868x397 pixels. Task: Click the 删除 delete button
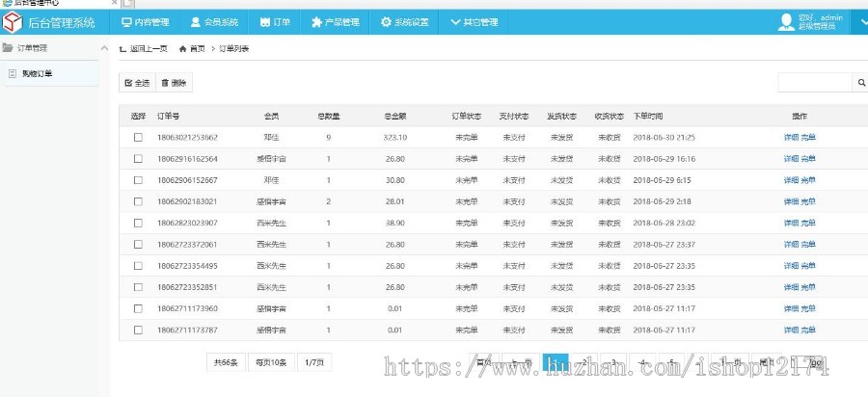tap(174, 83)
